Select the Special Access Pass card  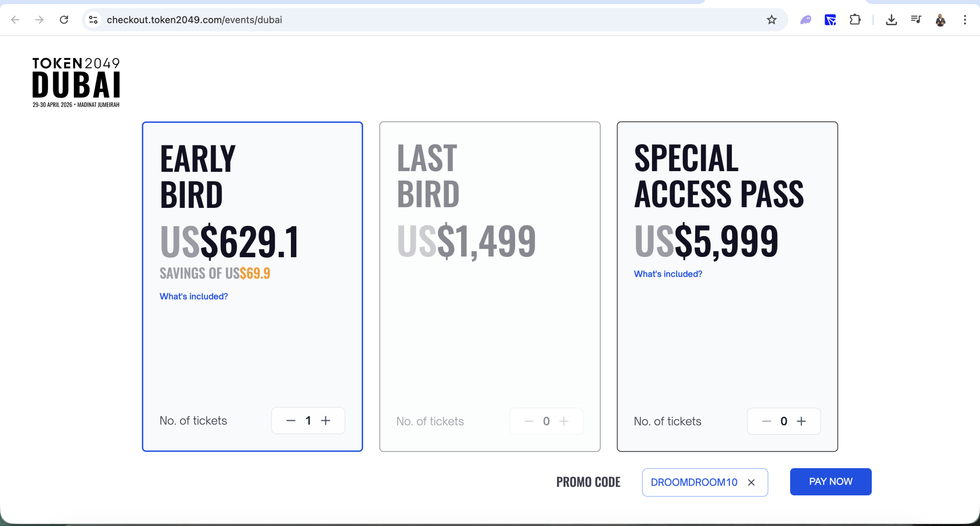(727, 345)
